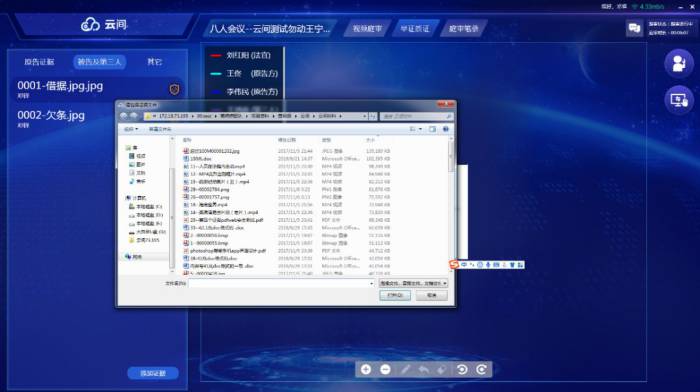The width and height of the screenshot is (700, 392).
Task: Open help in the file dialog toolbar
Action: 446,129
